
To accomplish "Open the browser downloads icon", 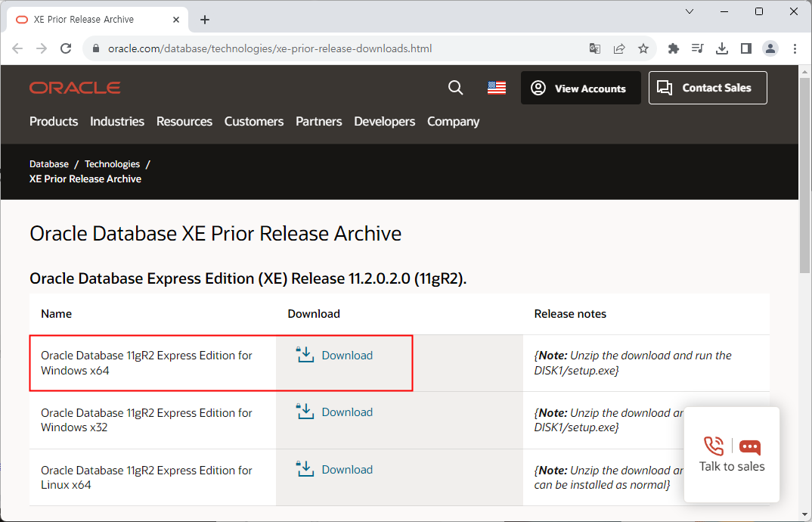I will (x=722, y=48).
